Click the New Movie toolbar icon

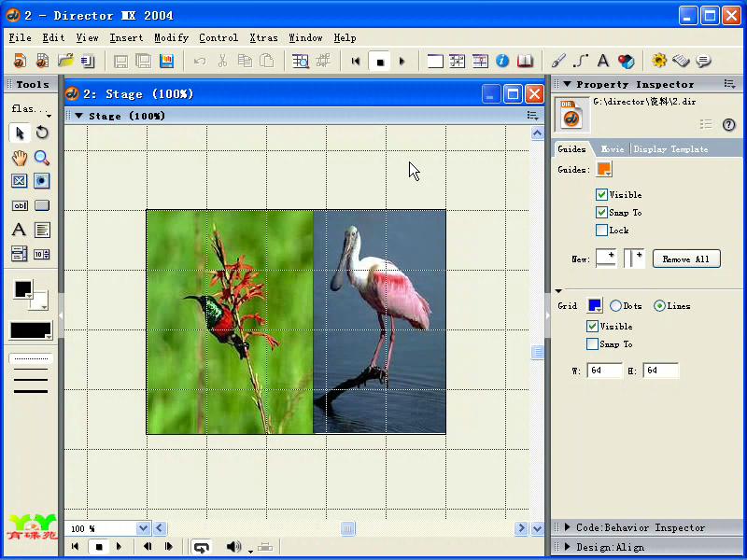click(x=20, y=61)
